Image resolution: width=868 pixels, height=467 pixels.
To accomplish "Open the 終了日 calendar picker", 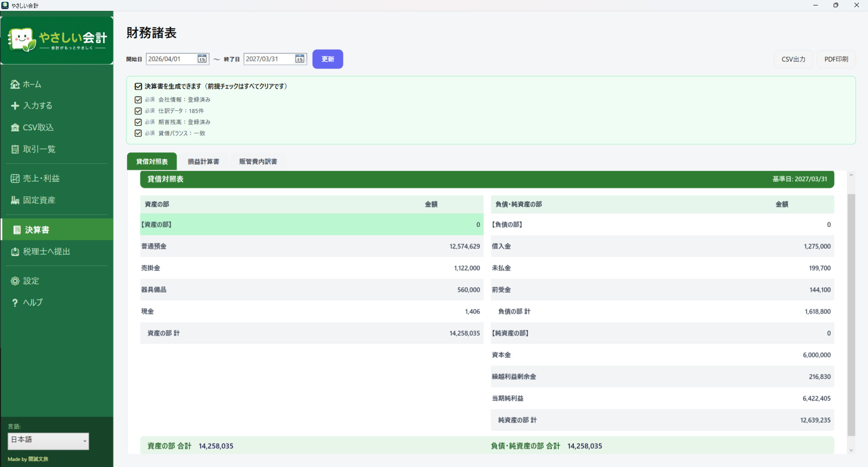I will point(300,59).
